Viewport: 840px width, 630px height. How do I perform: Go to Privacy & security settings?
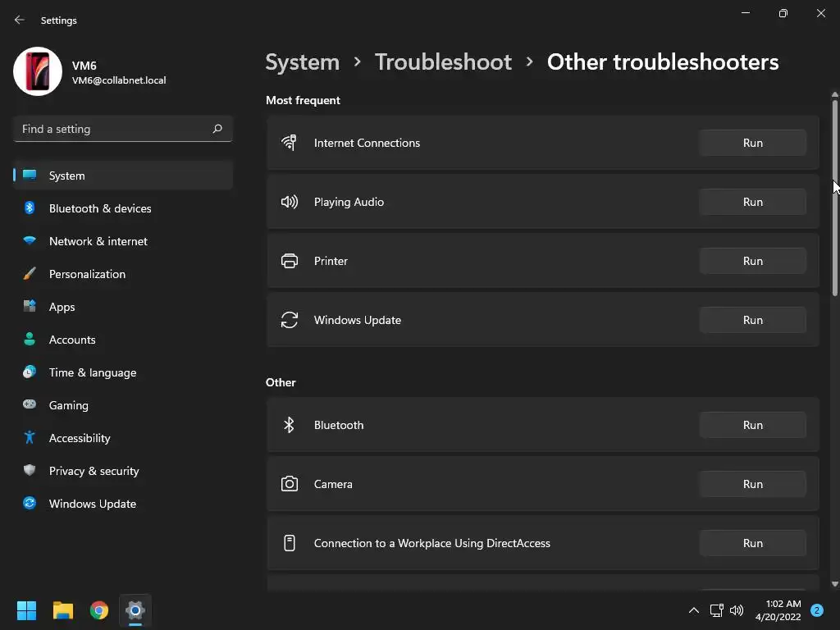(x=94, y=471)
